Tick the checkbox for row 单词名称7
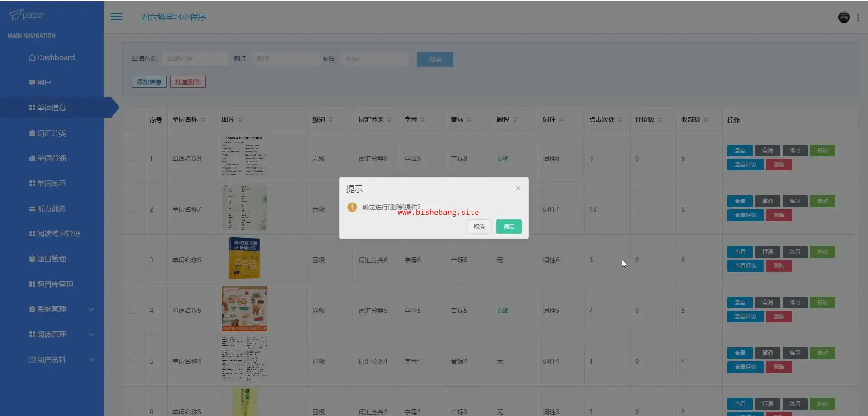 point(130,209)
